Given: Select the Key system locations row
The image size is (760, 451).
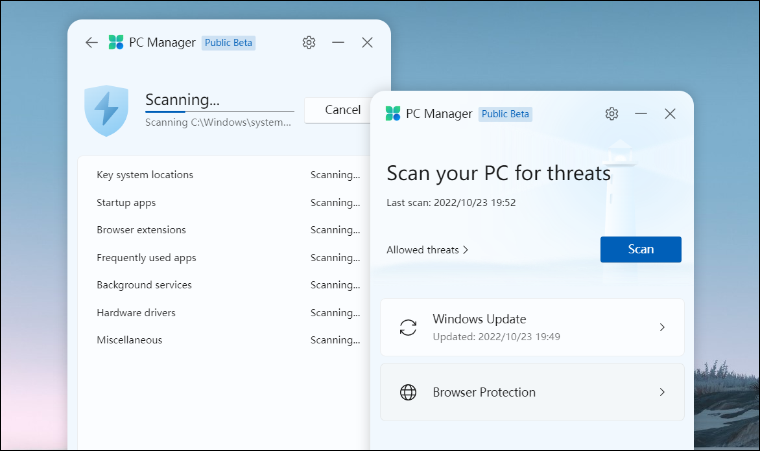Looking at the screenshot, I should (228, 175).
